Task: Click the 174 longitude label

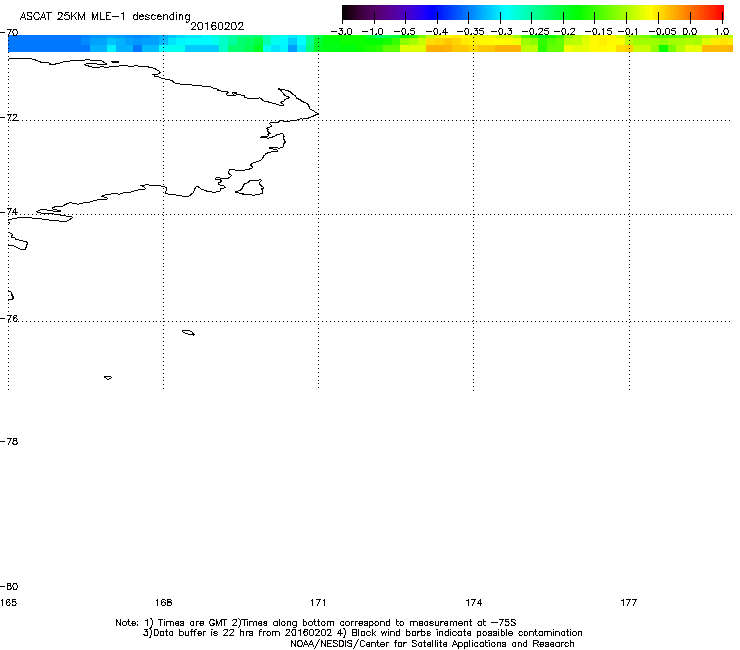Action: pos(473,602)
